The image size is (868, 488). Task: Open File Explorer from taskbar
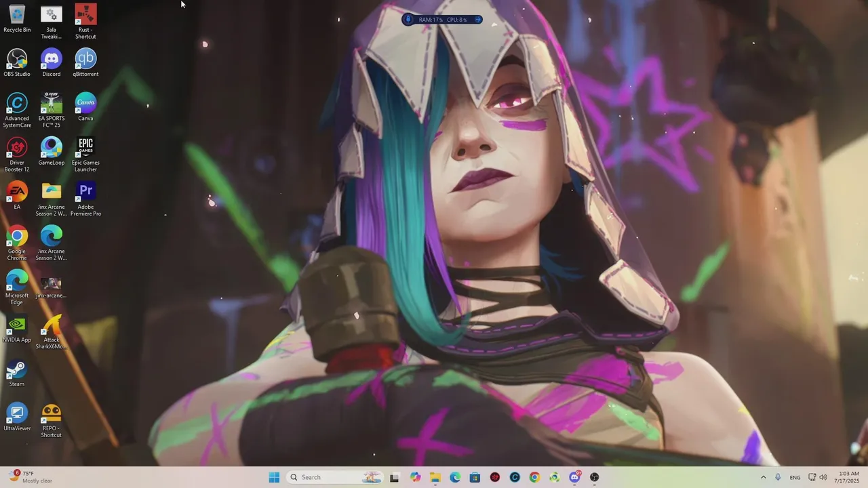(x=435, y=477)
